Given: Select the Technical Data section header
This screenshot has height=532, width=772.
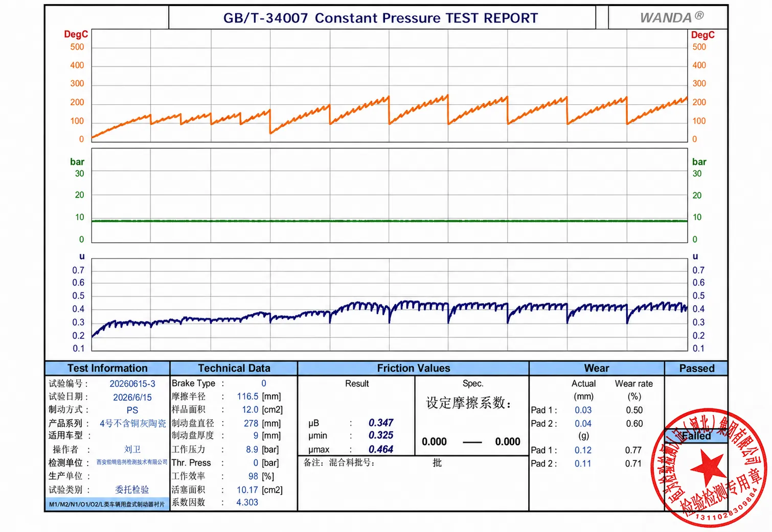Looking at the screenshot, I should pyautogui.click(x=234, y=368).
